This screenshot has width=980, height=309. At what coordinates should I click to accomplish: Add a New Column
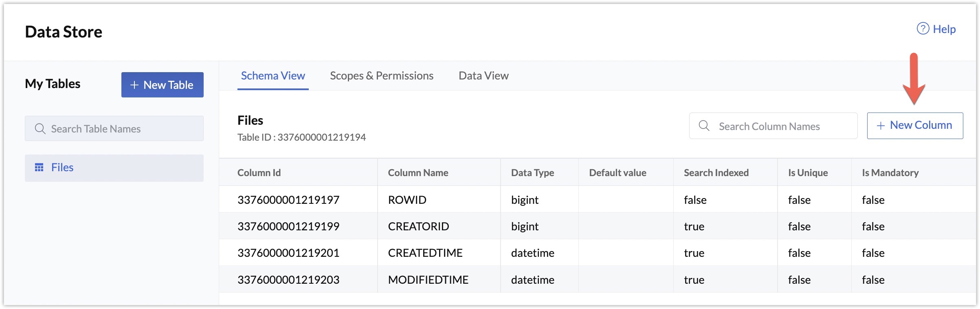click(915, 126)
